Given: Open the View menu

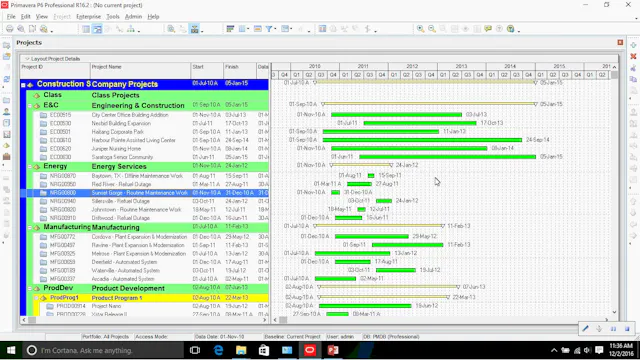Looking at the screenshot, I should 42,17.
